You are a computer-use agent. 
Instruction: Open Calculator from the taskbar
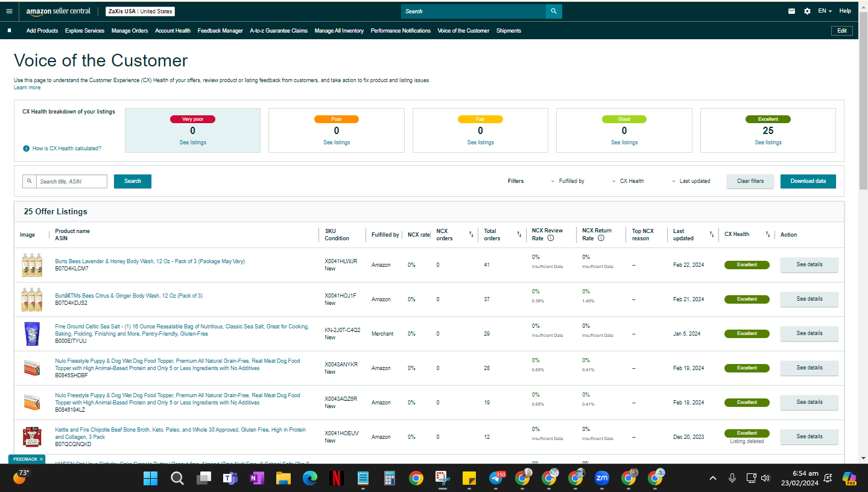389,478
